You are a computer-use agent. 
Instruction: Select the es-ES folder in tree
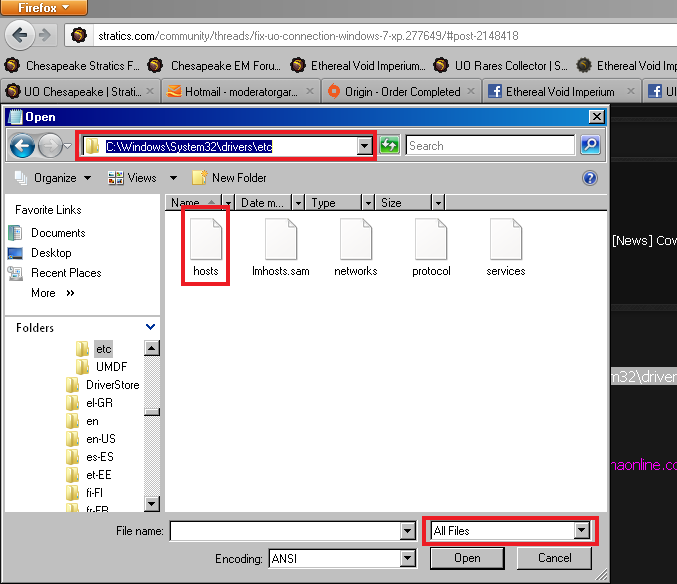tap(90, 457)
